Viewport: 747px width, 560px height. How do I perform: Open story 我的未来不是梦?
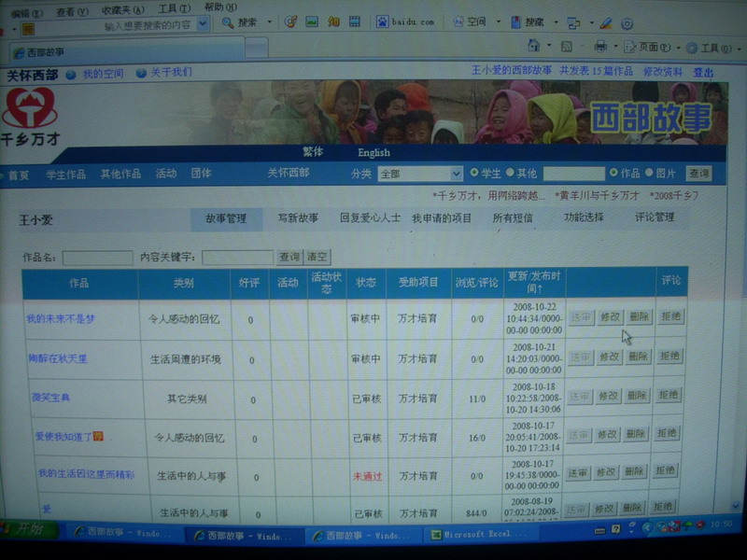pyautogui.click(x=61, y=319)
